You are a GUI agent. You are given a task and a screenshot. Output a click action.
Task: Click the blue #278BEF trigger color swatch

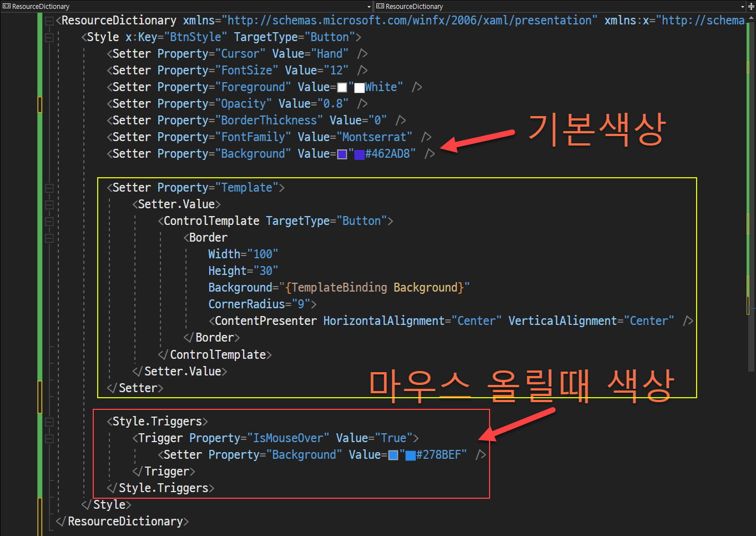[x=393, y=454]
